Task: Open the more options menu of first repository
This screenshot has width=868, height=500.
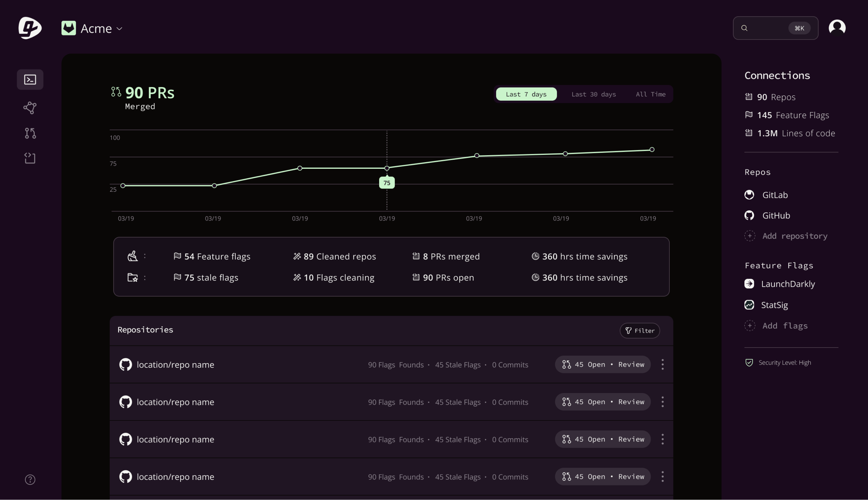Action: pyautogui.click(x=662, y=364)
